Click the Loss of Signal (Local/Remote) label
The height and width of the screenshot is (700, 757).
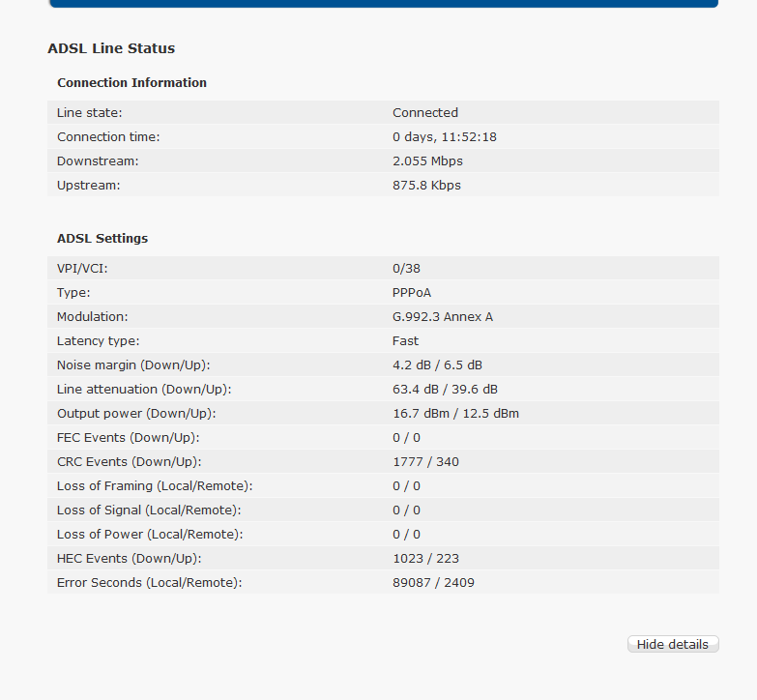point(149,510)
